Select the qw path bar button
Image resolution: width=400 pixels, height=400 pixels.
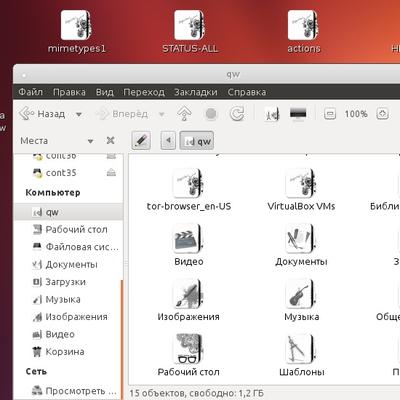click(197, 141)
